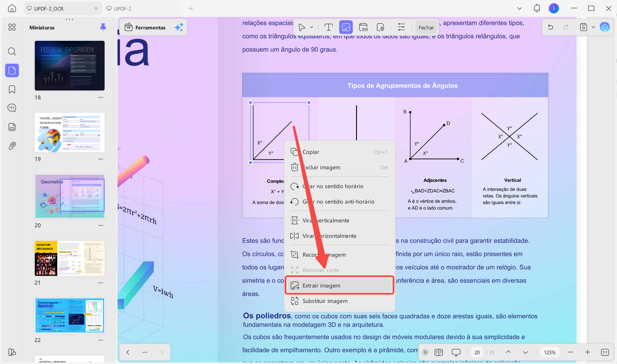Open the attachments paperclip icon
This screenshot has height=364, width=617.
(x=12, y=146)
